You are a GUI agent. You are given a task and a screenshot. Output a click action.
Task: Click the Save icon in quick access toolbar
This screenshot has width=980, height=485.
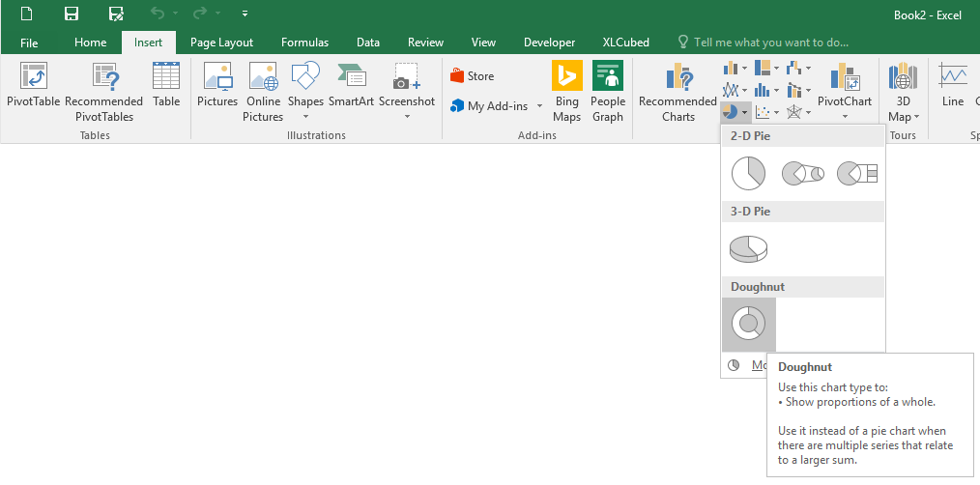[72, 14]
